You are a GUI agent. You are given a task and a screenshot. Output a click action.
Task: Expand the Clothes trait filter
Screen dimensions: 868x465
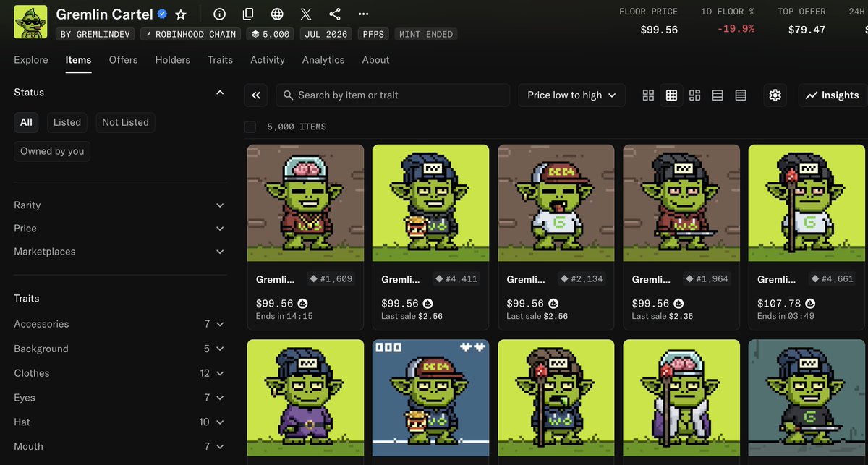119,373
